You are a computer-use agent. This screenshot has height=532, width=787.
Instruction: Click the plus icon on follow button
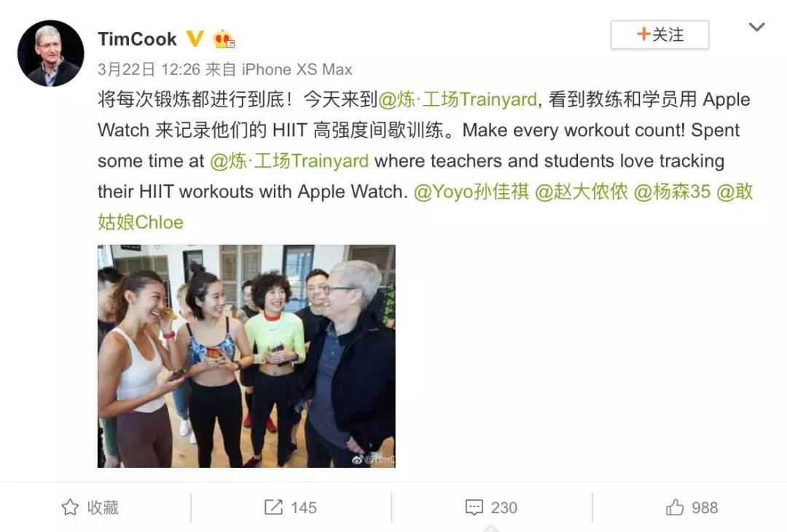tap(643, 34)
